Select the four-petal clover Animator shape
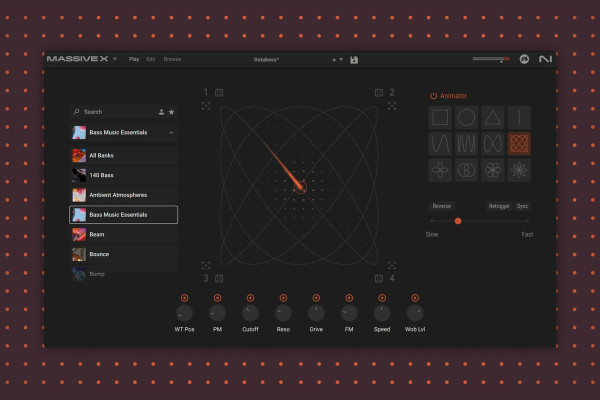600x400 pixels. (x=440, y=170)
